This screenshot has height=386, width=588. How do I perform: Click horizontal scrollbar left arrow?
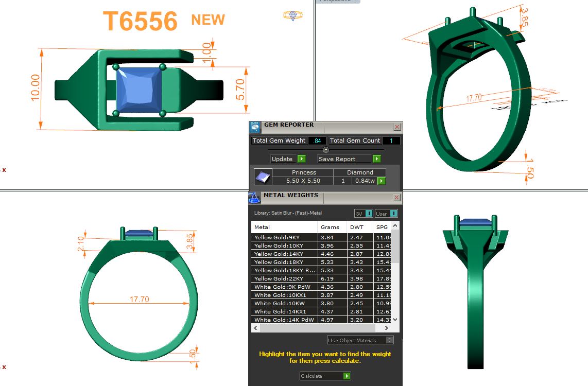tap(256, 328)
